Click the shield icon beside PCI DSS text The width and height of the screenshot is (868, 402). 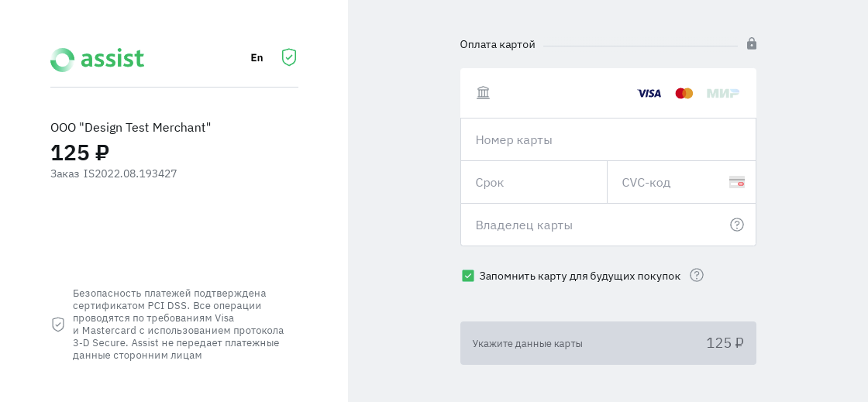coord(58,325)
